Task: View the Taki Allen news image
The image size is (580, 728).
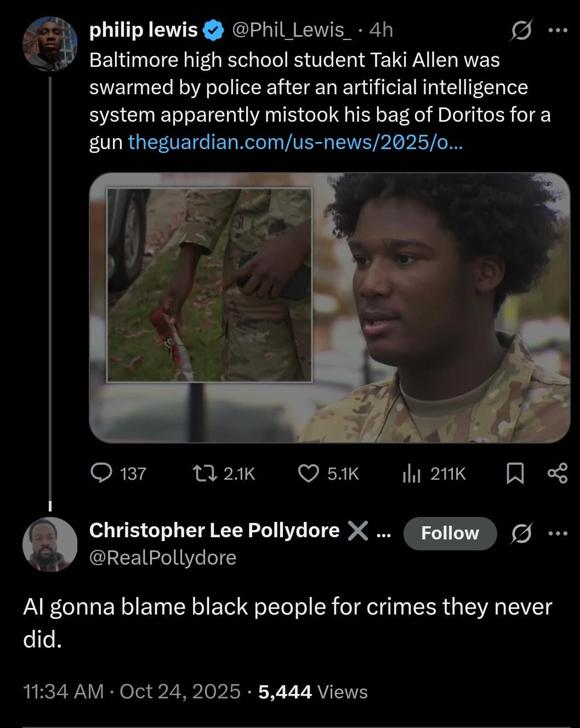Action: [329, 308]
